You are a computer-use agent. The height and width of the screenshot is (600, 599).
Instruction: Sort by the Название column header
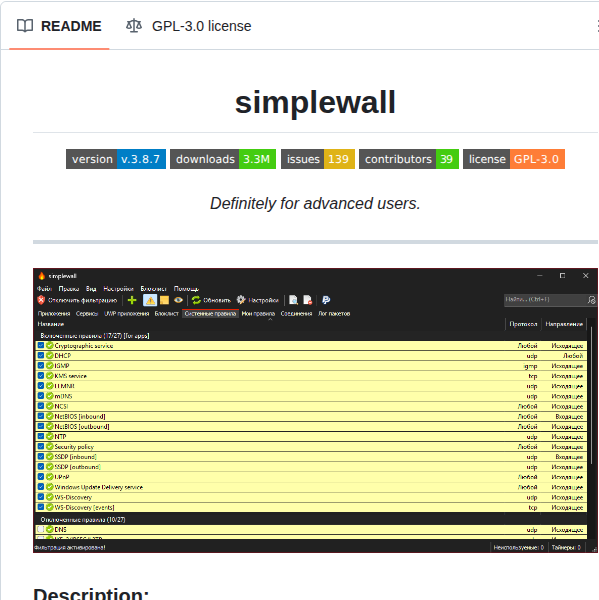pyautogui.click(x=51, y=324)
